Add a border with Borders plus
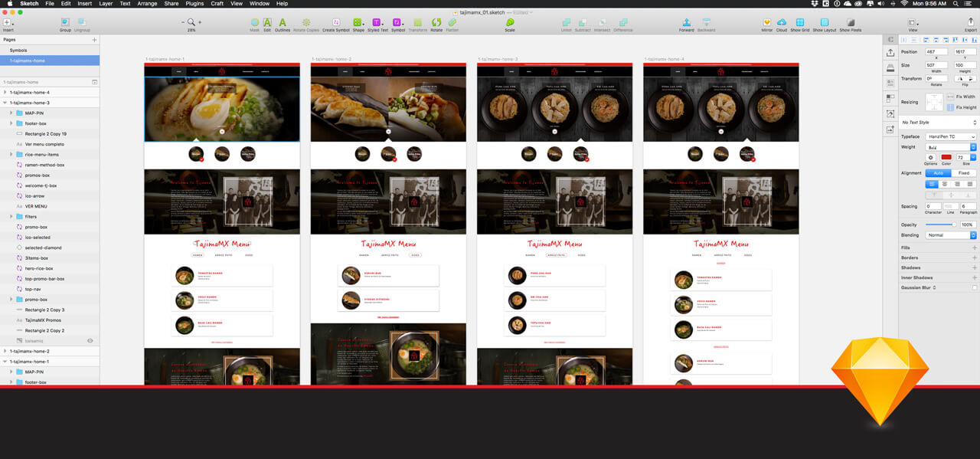The image size is (980, 459). (975, 257)
